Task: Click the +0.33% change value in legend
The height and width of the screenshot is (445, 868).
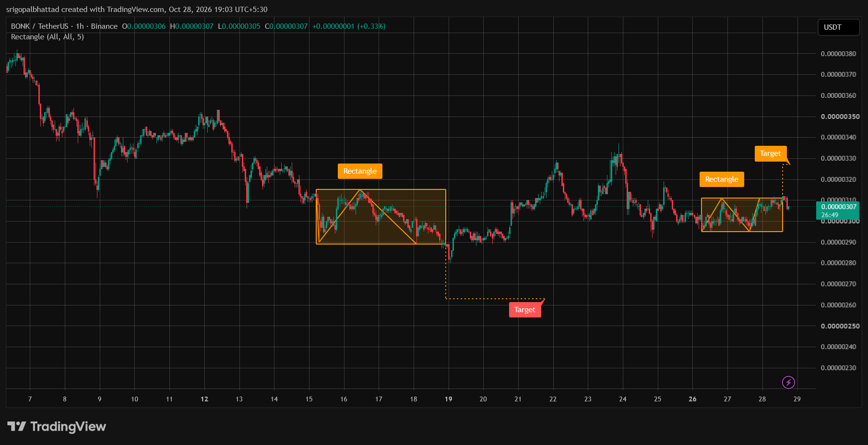Action: (371, 26)
